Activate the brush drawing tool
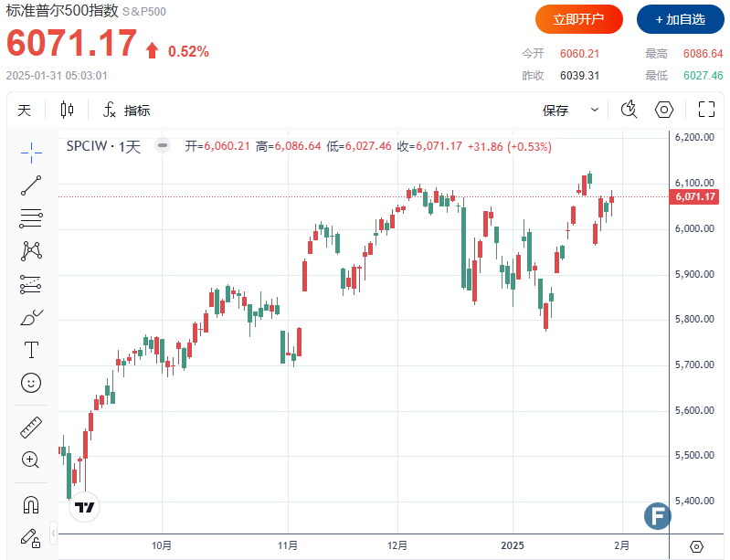The width and height of the screenshot is (730, 560). [x=31, y=318]
